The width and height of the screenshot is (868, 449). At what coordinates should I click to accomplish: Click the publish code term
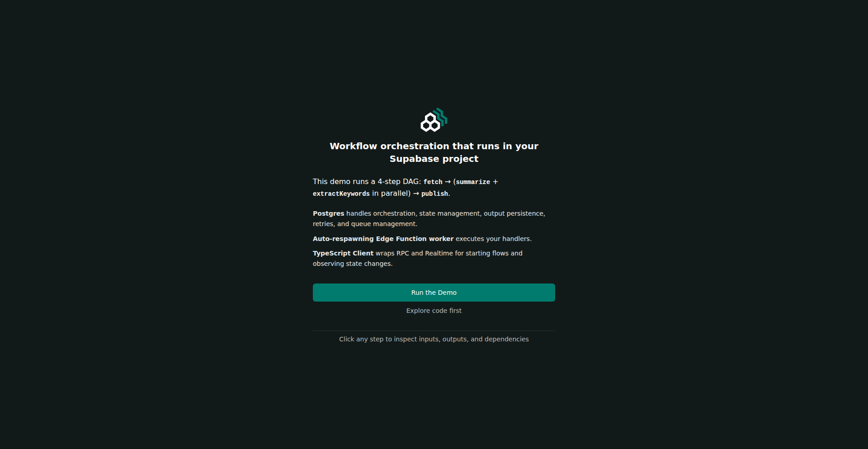(435, 194)
